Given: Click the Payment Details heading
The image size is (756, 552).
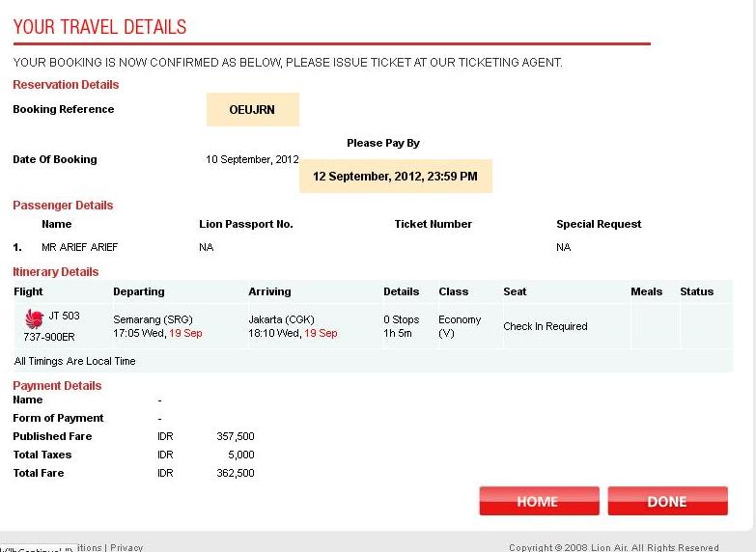Looking at the screenshot, I should (x=57, y=385).
